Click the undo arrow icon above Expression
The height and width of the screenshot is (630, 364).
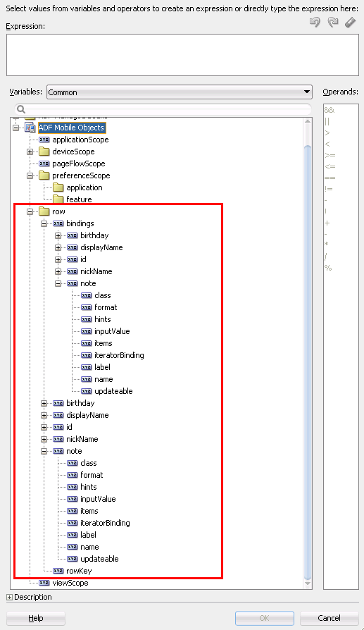[315, 22]
